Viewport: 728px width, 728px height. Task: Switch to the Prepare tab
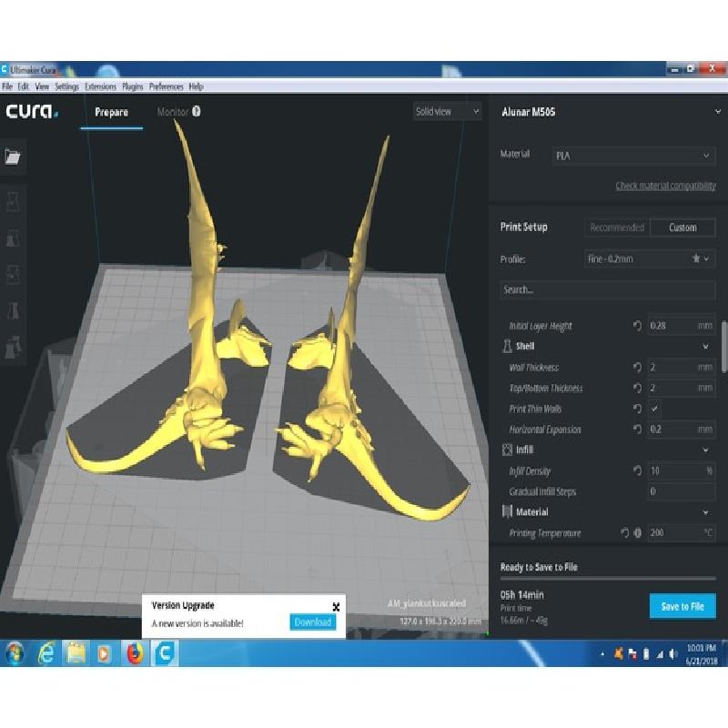[111, 112]
